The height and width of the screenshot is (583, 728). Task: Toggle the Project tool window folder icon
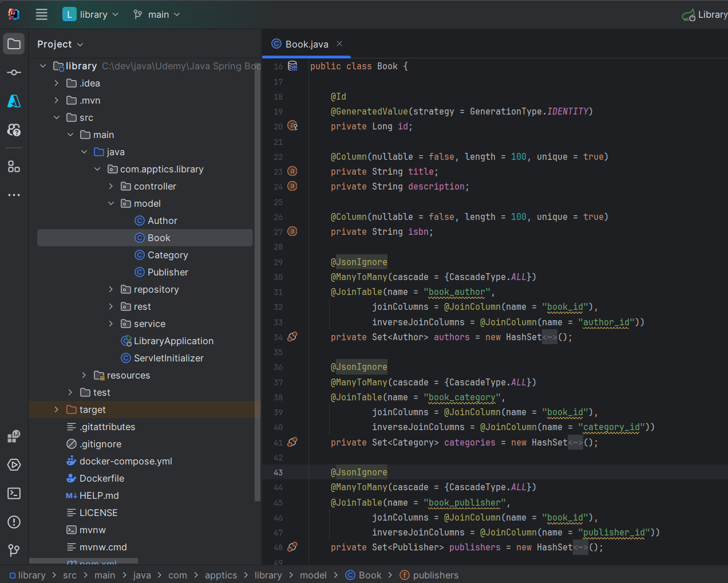click(x=14, y=44)
